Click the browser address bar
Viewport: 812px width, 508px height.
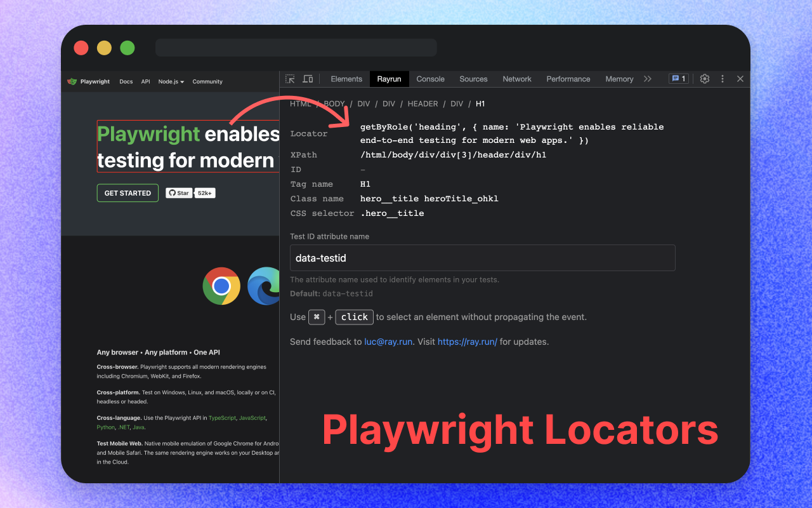296,48
